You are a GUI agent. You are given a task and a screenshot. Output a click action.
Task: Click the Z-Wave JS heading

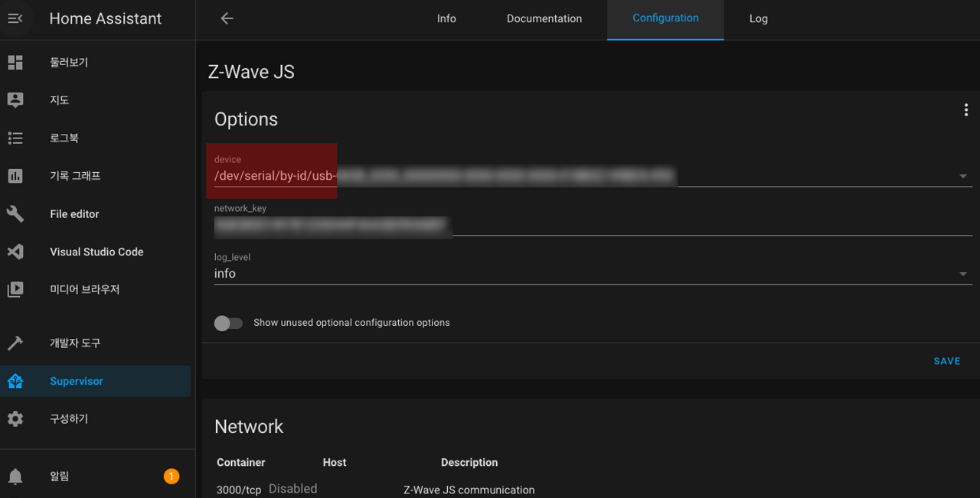click(x=251, y=72)
